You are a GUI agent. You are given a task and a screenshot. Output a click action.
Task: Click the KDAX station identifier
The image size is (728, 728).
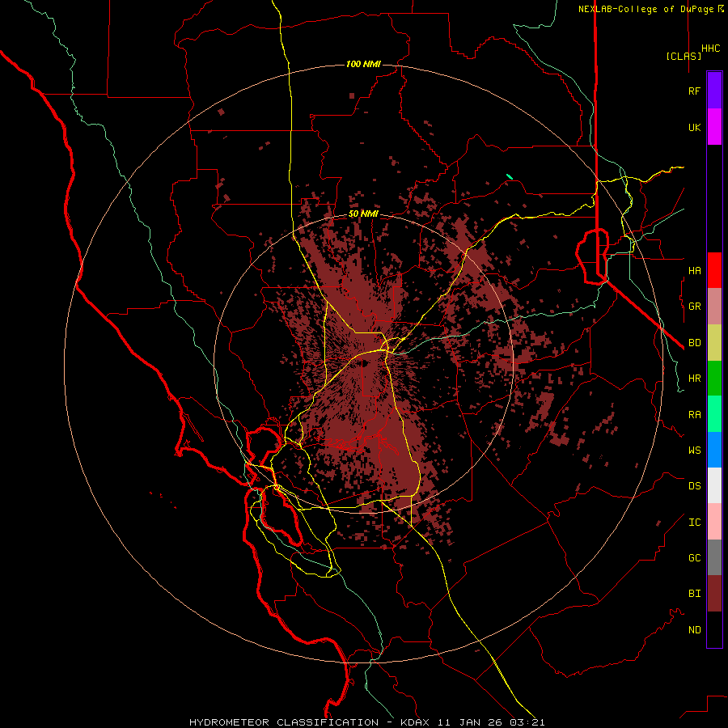point(415,722)
